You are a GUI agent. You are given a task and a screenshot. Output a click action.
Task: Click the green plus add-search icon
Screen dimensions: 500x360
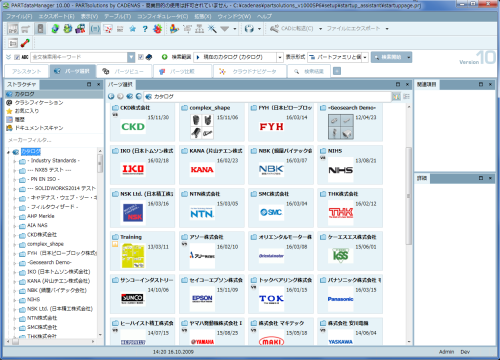click(164, 57)
